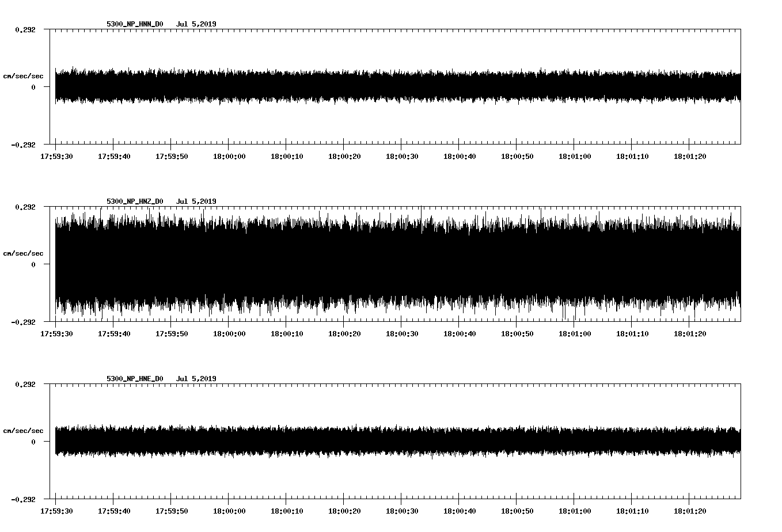The width and height of the screenshot is (782, 532).
Task: Click the 17:59:50 time label on HNE axis
Action: coord(172,511)
